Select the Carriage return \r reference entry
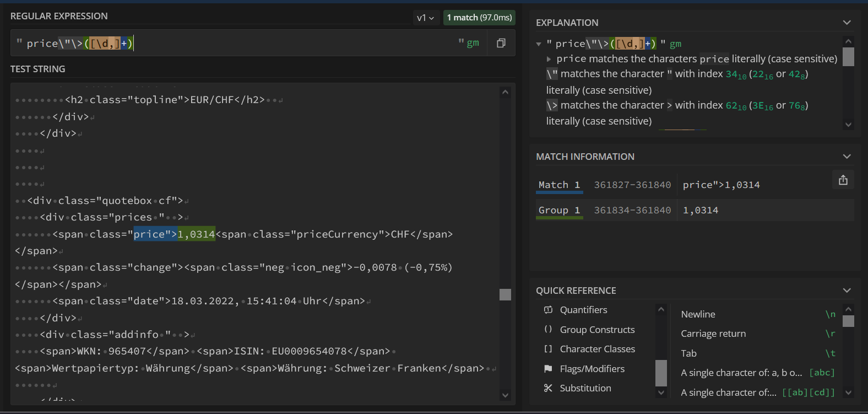Image resolution: width=868 pixels, height=414 pixels. tap(758, 334)
